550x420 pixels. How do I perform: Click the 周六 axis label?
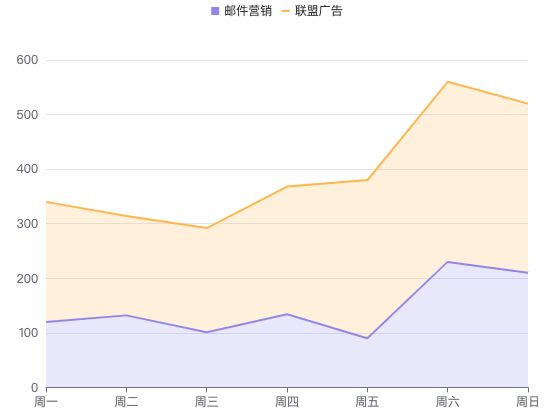[x=448, y=401]
